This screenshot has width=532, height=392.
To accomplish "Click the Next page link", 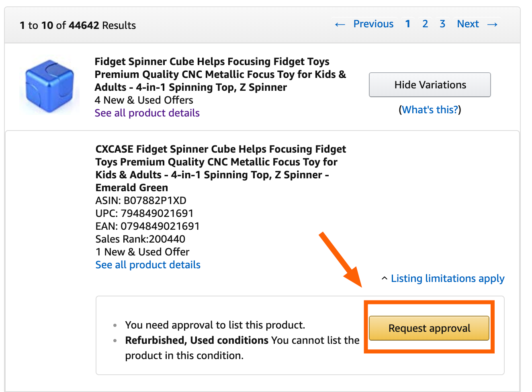I will [x=468, y=24].
